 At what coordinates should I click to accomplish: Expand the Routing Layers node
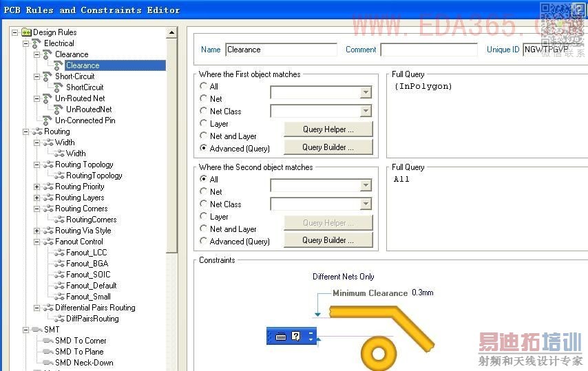(x=36, y=198)
